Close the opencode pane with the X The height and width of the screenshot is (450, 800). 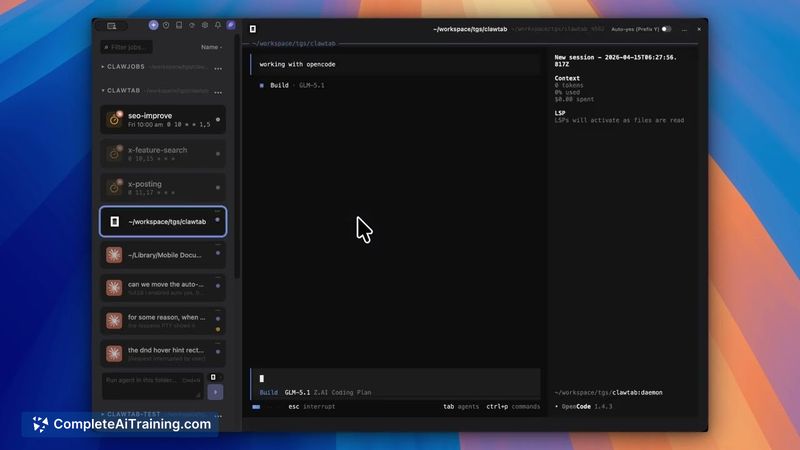pos(699,29)
